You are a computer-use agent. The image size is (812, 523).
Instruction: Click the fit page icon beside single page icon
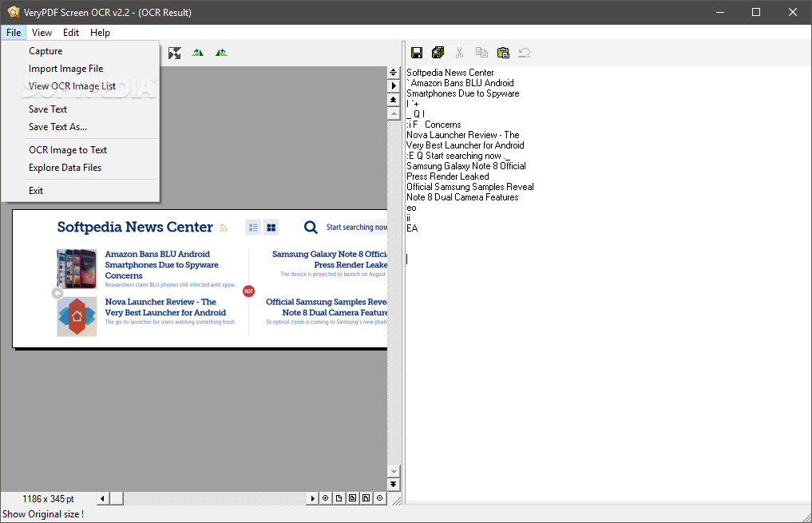click(x=353, y=498)
